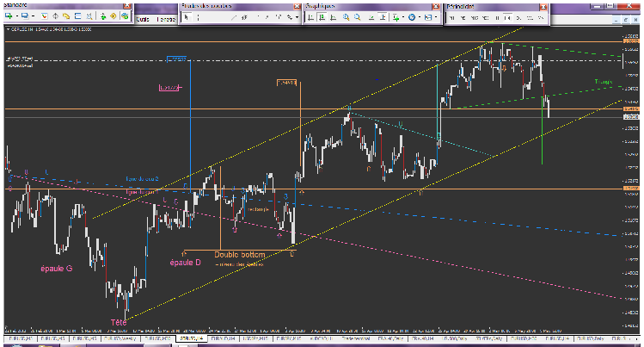Pick the Trendline drawing tool
The width and height of the screenshot is (644, 347).
pos(234,17)
